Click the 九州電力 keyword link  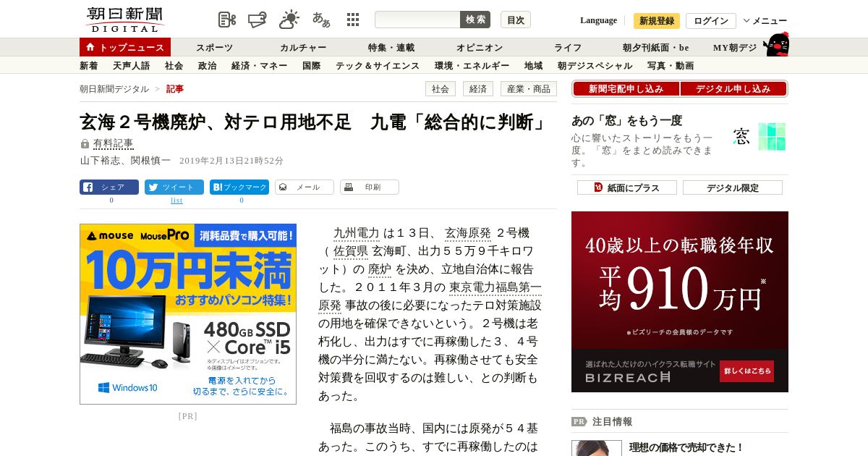[x=357, y=233]
